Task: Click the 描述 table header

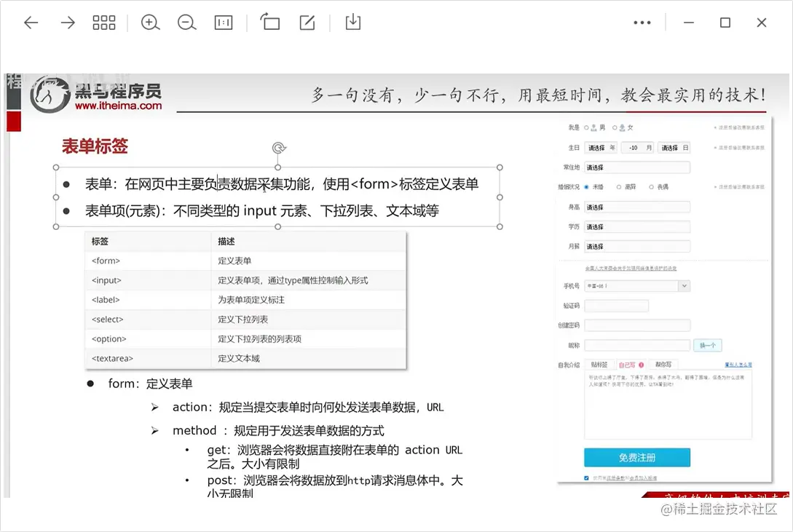Action: (x=309, y=242)
